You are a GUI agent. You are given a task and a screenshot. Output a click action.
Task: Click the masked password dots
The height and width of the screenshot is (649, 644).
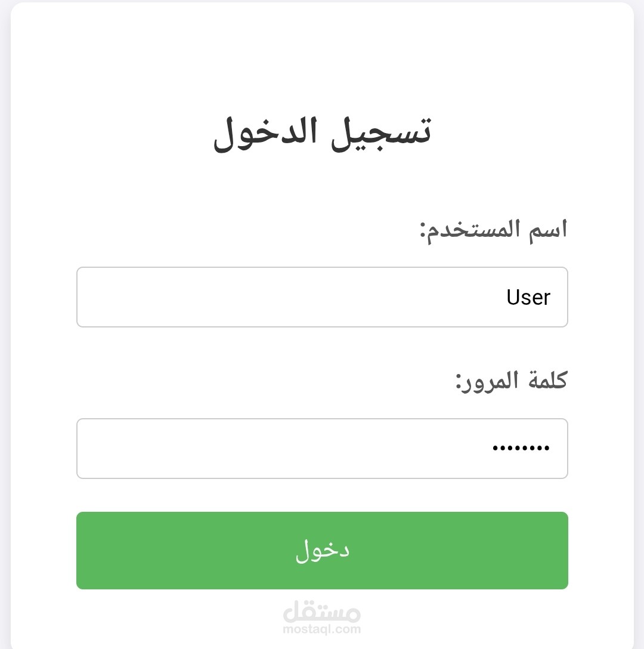521,449
